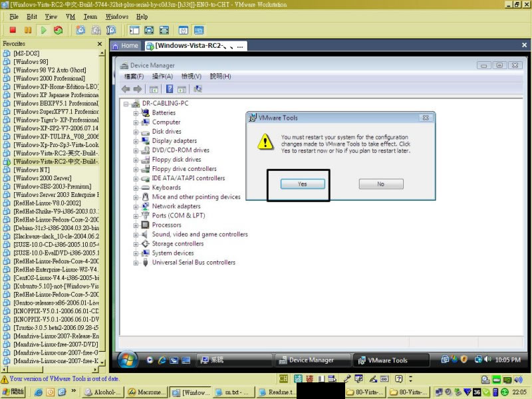The image size is (532, 399).
Task: Click the Alcohol host taskbar button
Action: coord(104,392)
